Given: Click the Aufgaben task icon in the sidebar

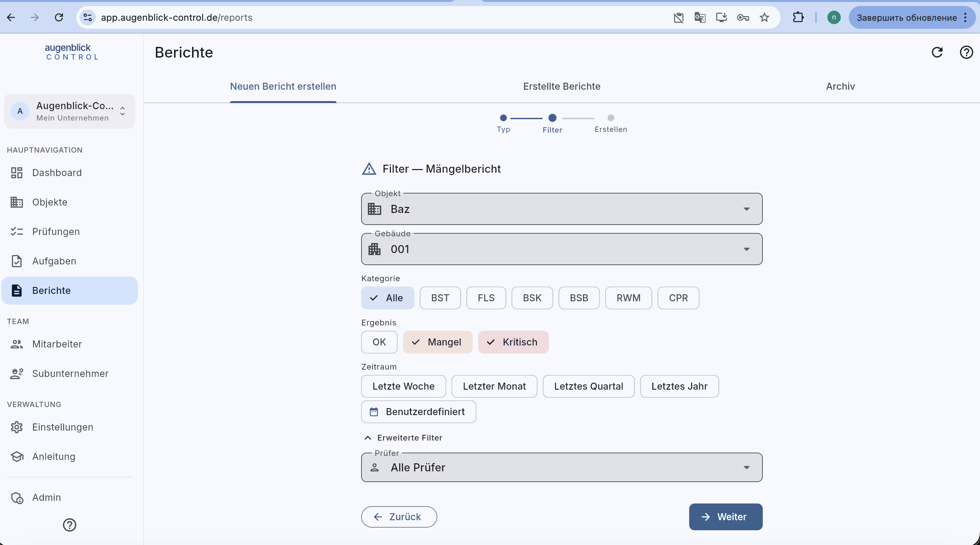Looking at the screenshot, I should coord(17,261).
